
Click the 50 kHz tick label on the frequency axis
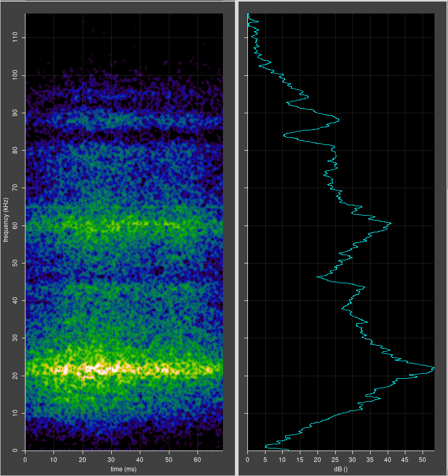(16, 263)
